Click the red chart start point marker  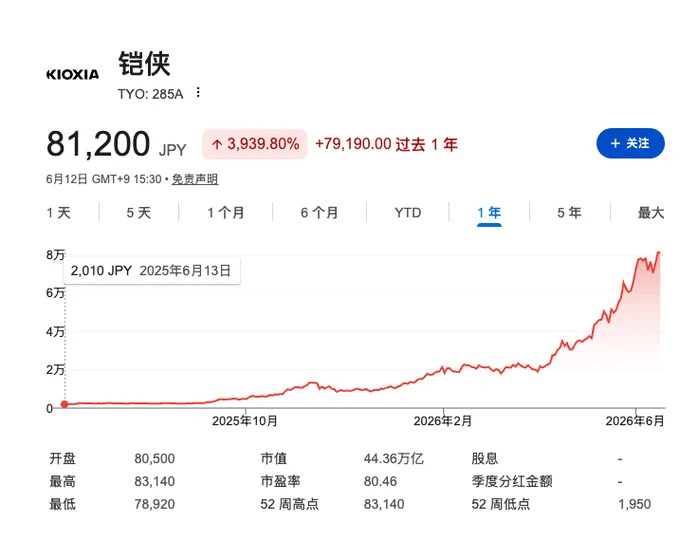(x=65, y=404)
